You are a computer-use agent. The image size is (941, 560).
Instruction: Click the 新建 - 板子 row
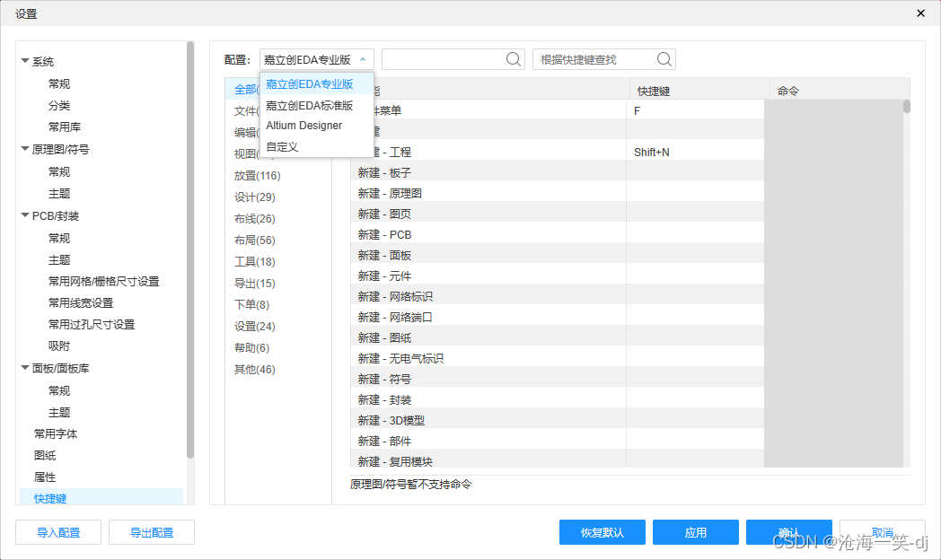(x=557, y=172)
